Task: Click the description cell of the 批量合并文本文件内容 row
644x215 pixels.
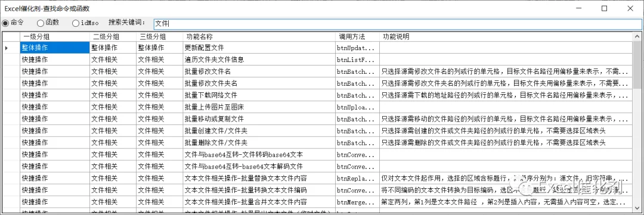Action: coord(506,202)
